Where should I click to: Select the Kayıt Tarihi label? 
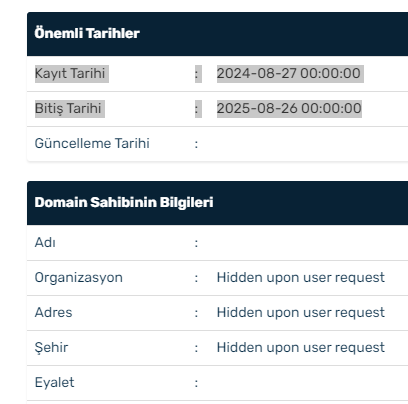[x=70, y=73]
